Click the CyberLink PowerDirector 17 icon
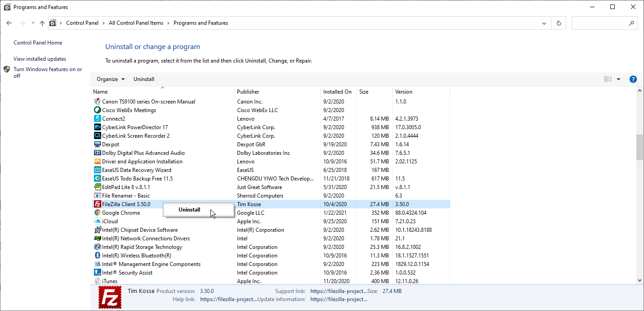 pos(97,127)
